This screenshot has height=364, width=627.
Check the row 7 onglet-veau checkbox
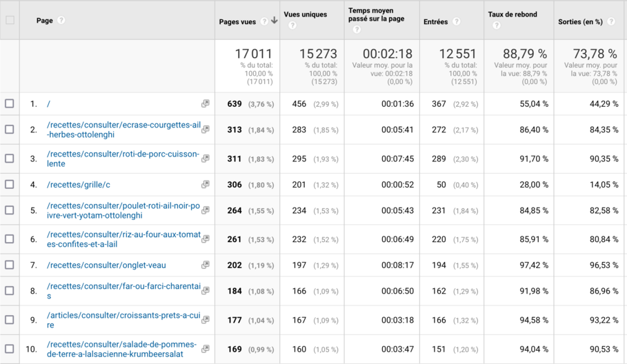click(10, 265)
